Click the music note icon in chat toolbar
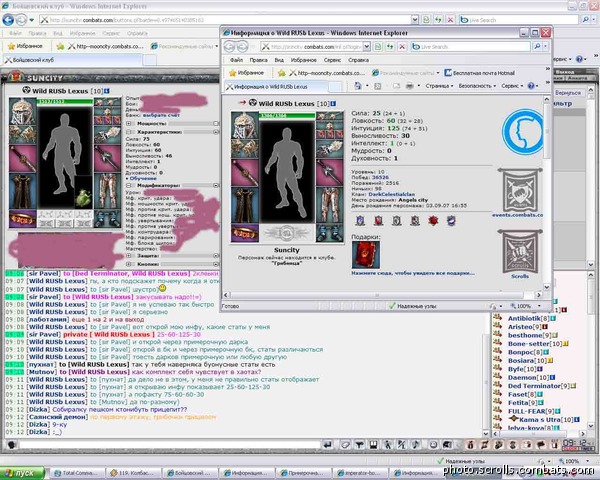Image resolution: width=600 pixels, height=480 pixels. pyautogui.click(x=416, y=444)
